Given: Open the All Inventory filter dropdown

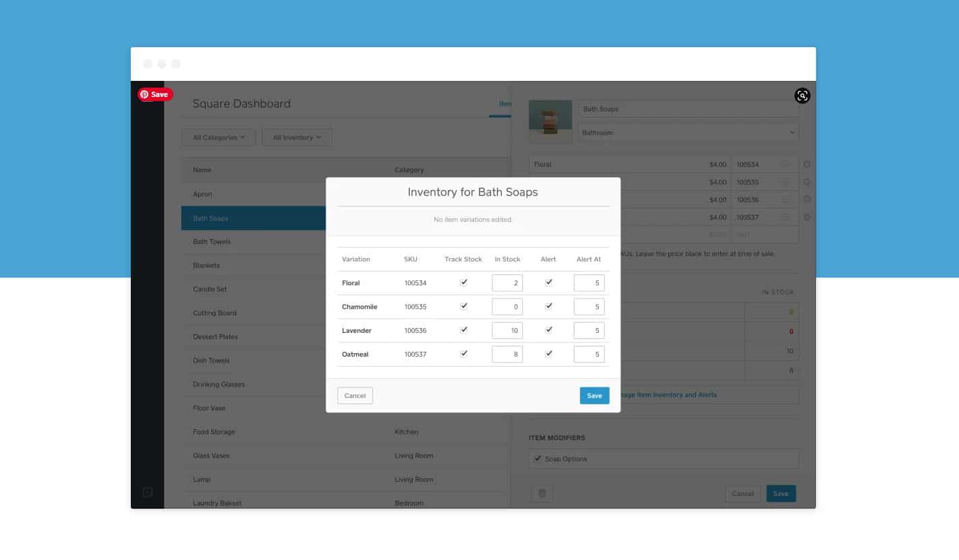Looking at the screenshot, I should 297,137.
